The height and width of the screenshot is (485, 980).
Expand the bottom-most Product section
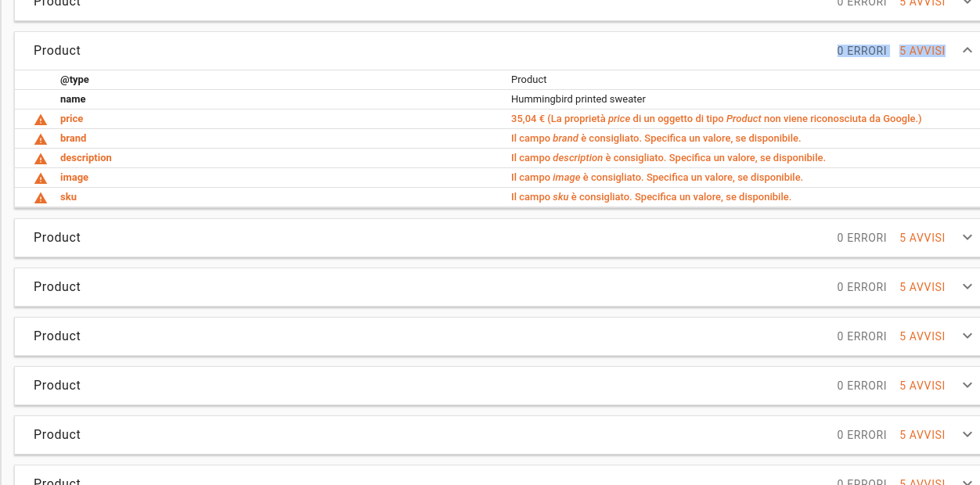(967, 480)
